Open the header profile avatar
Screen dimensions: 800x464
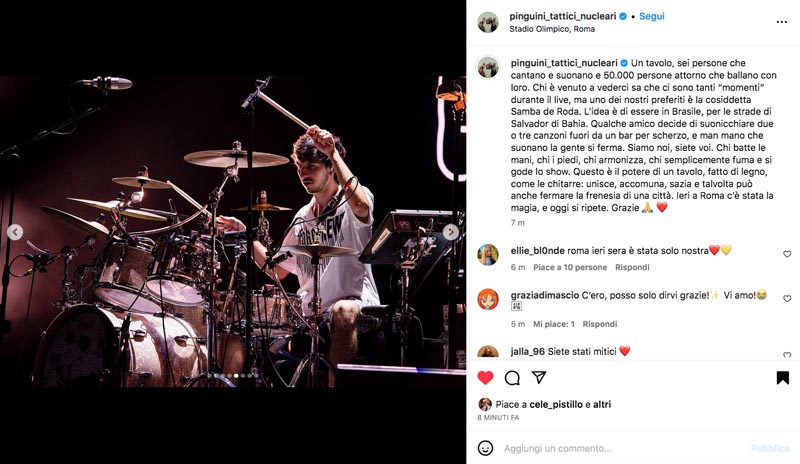(488, 22)
